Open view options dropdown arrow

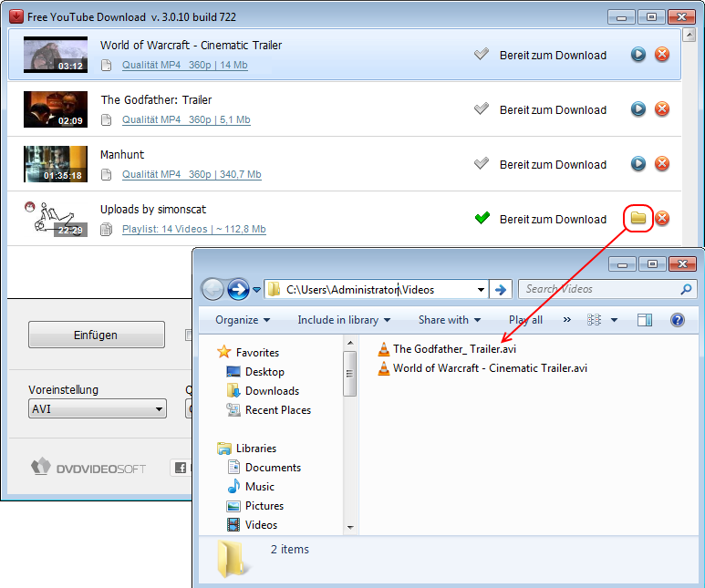click(614, 320)
